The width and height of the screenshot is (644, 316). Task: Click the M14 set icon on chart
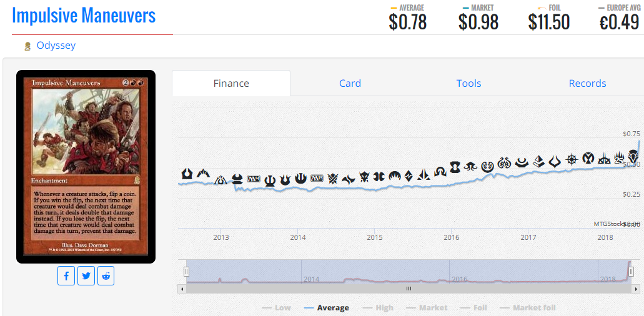point(254,179)
